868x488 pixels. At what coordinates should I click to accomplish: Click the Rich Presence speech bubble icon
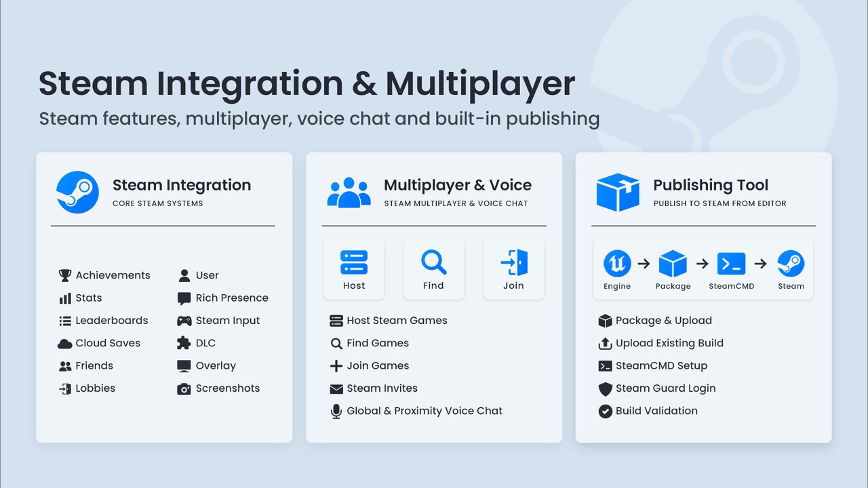coord(184,298)
